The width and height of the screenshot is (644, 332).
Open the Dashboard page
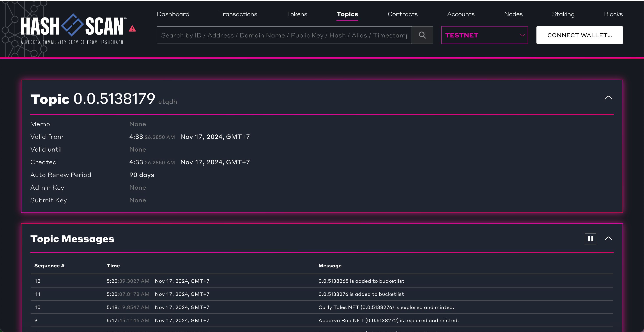click(x=173, y=14)
